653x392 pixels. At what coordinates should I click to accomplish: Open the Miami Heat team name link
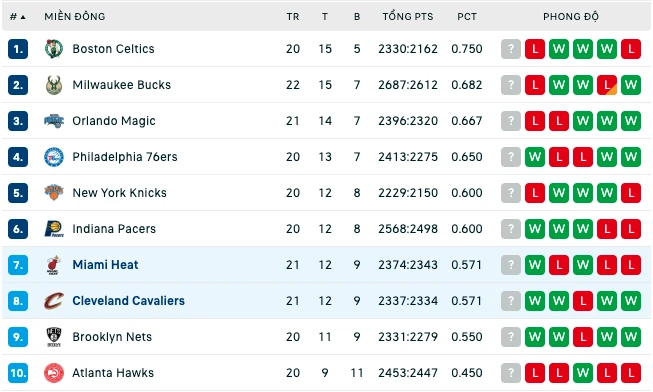pos(105,265)
